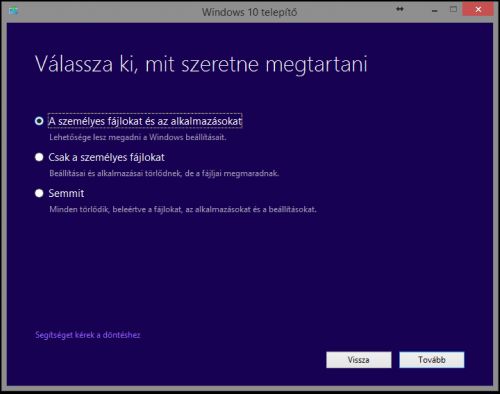500x394 pixels.
Task: Click the Windows 10 setup title bar icon
Action: click(x=14, y=11)
